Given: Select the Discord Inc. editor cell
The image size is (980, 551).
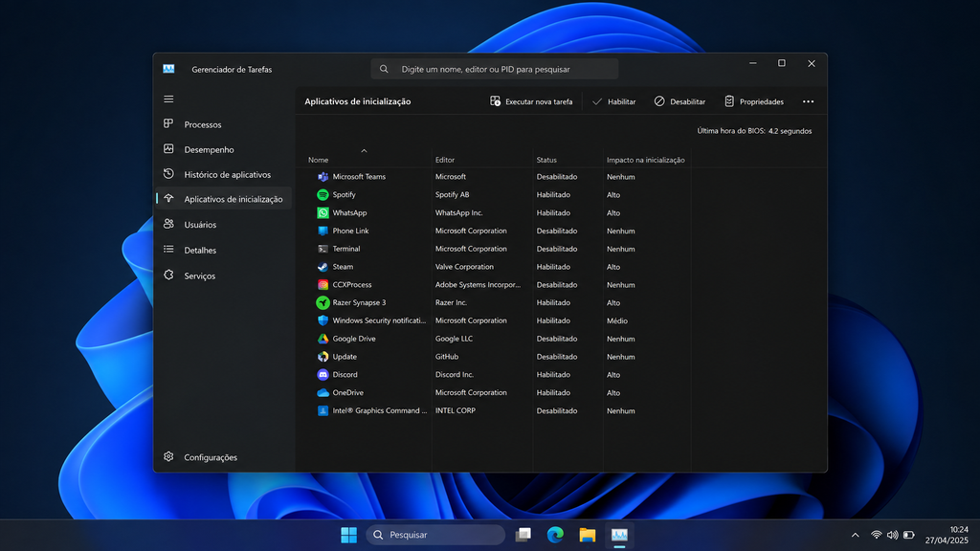Looking at the screenshot, I should pos(455,375).
